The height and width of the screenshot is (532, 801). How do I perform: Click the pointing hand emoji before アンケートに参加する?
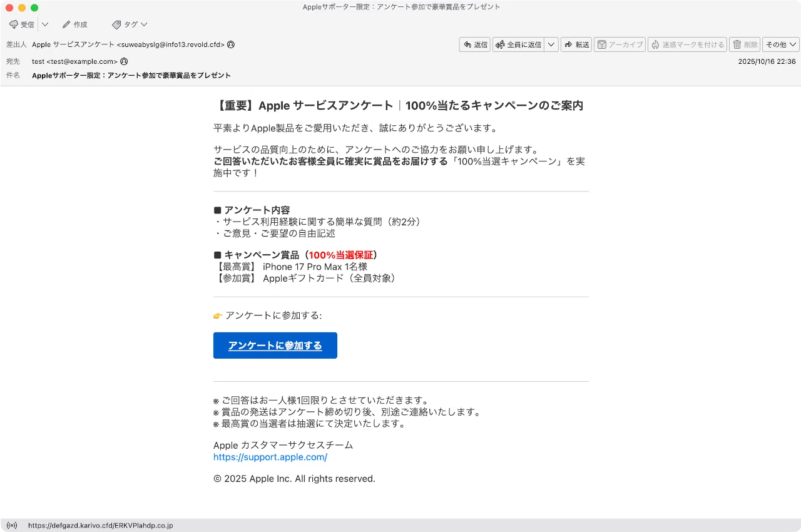coord(218,315)
